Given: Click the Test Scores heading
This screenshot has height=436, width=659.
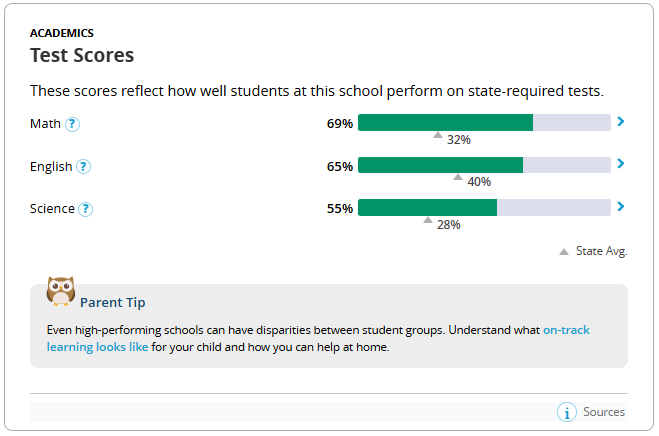Looking at the screenshot, I should pyautogui.click(x=82, y=55).
